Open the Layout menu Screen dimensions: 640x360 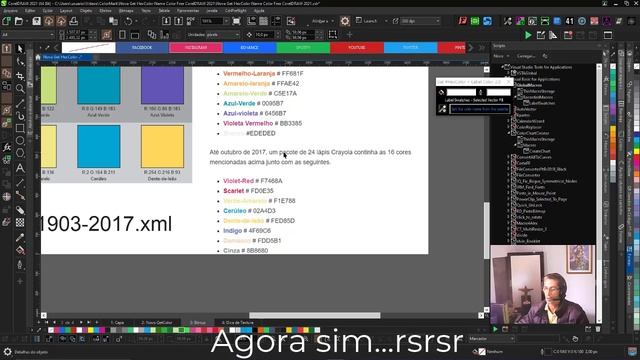[66, 11]
